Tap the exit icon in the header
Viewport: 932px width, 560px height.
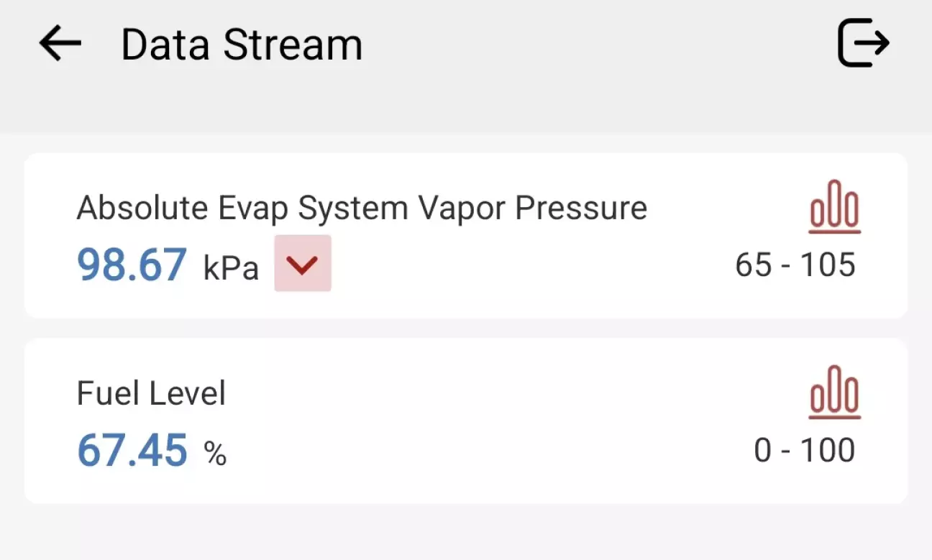pos(864,44)
